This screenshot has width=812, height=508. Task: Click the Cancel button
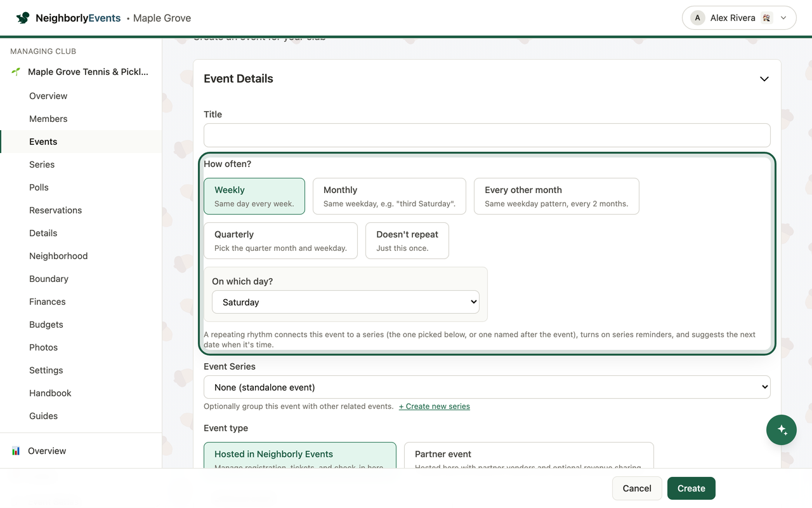click(637, 488)
